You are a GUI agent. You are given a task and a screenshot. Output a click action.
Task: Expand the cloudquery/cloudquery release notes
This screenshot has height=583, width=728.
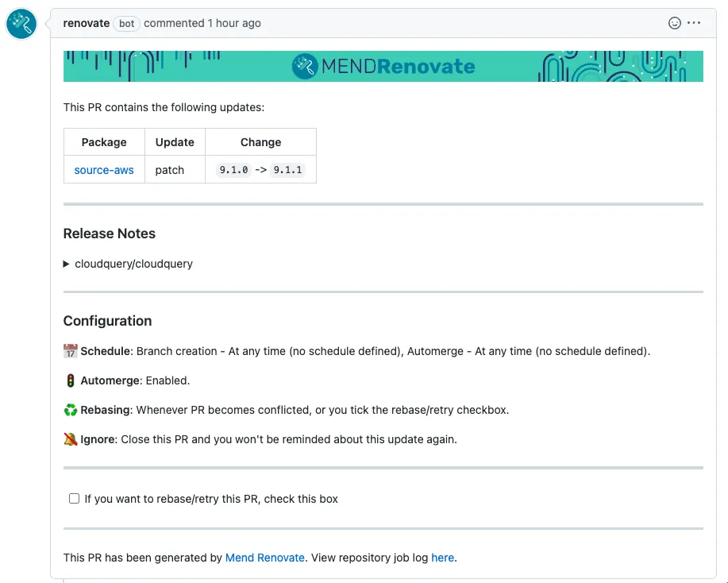128,264
